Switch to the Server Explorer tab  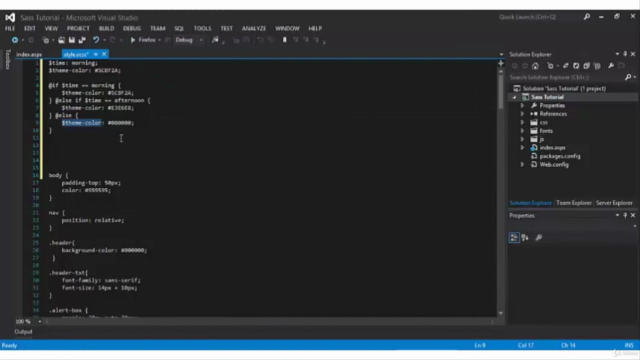pos(614,203)
